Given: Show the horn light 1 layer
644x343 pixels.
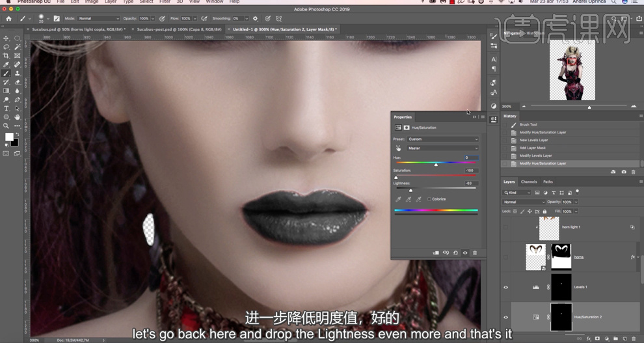Looking at the screenshot, I should (x=505, y=226).
